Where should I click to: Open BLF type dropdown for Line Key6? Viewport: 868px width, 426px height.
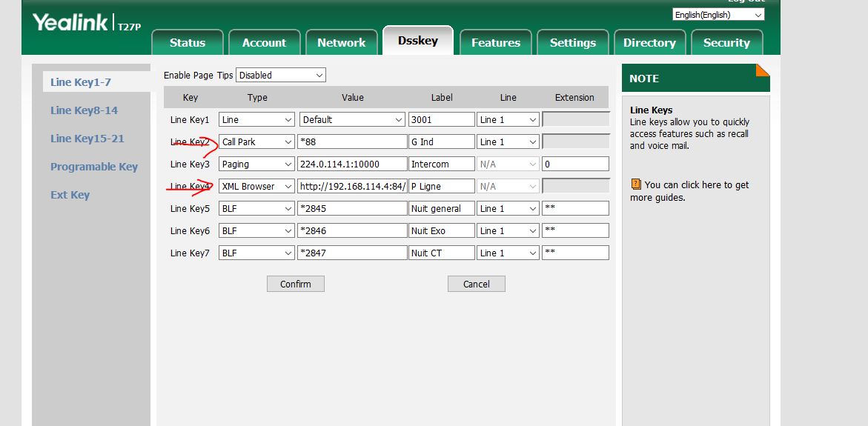coord(256,230)
